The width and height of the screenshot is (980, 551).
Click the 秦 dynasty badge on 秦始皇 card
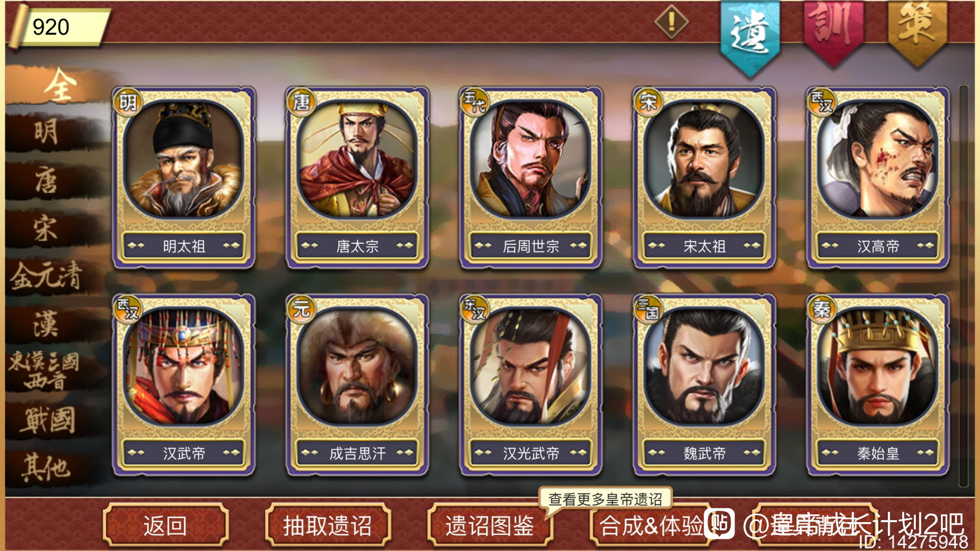[822, 309]
